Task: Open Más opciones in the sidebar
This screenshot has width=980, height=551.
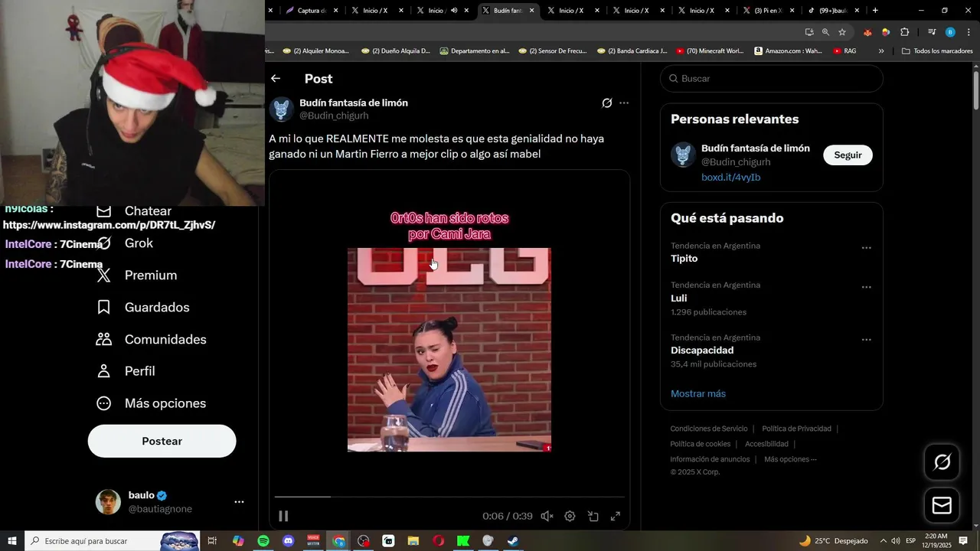Action: coord(152,403)
